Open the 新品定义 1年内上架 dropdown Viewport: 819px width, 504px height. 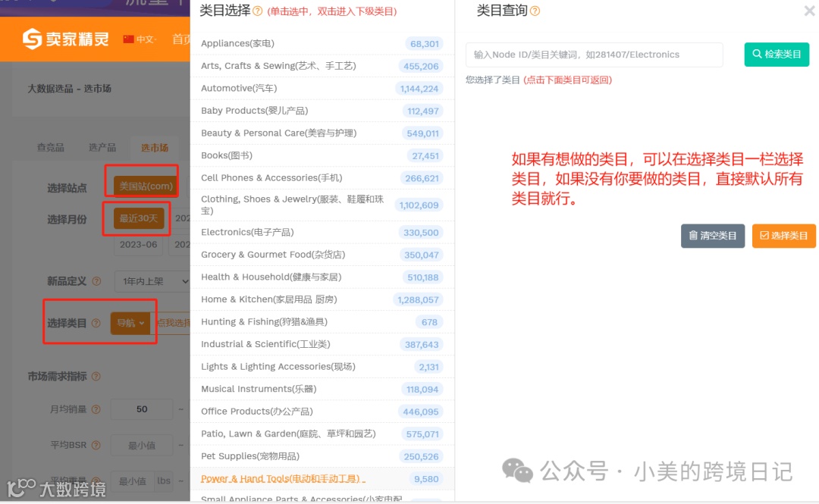(x=152, y=281)
